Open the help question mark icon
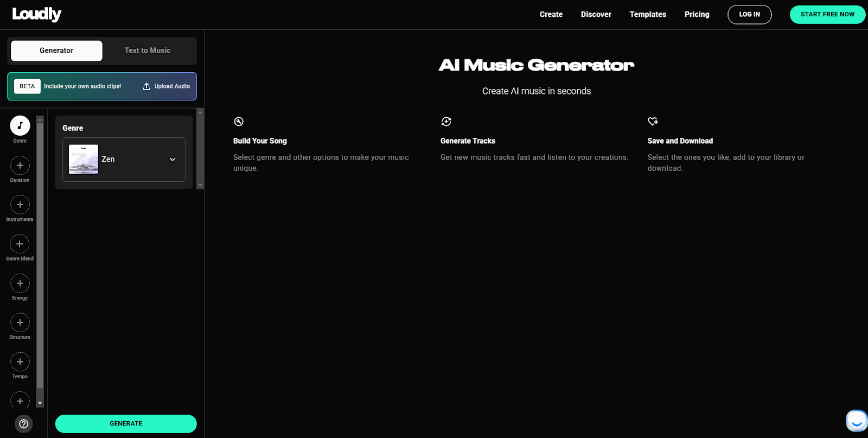868x438 pixels. (23, 424)
